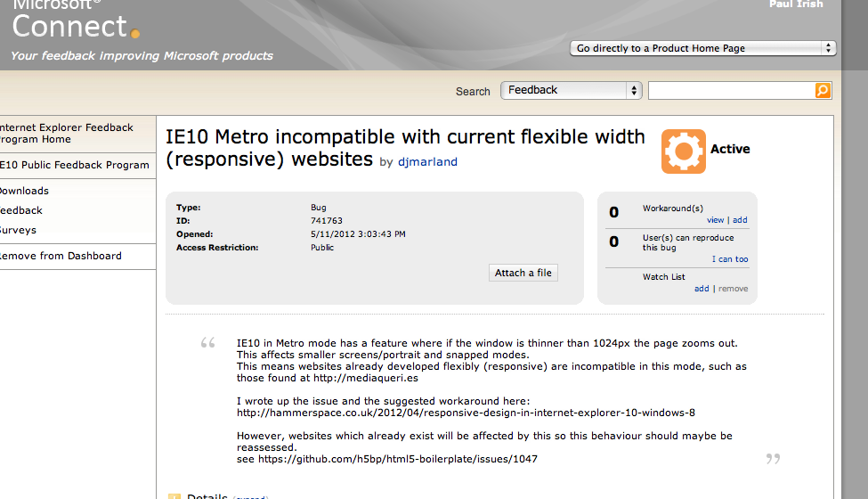The width and height of the screenshot is (868, 499).
Task: Click Remove from Dashboard
Action: click(61, 256)
